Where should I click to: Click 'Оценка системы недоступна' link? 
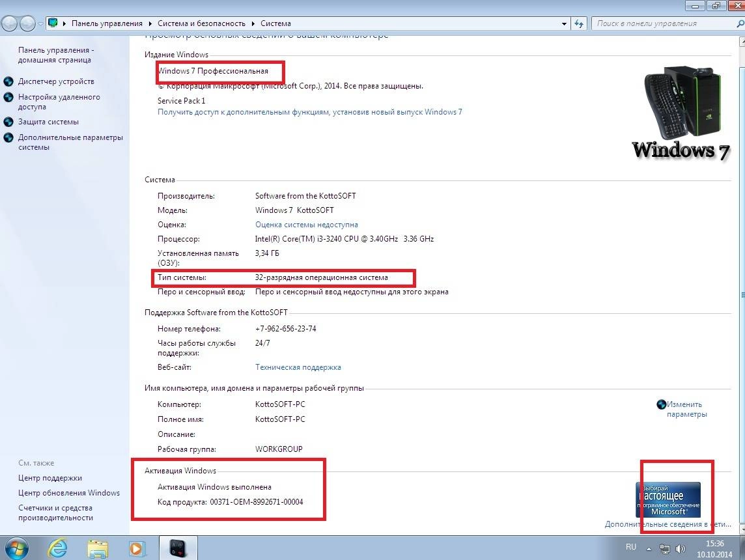click(x=307, y=225)
